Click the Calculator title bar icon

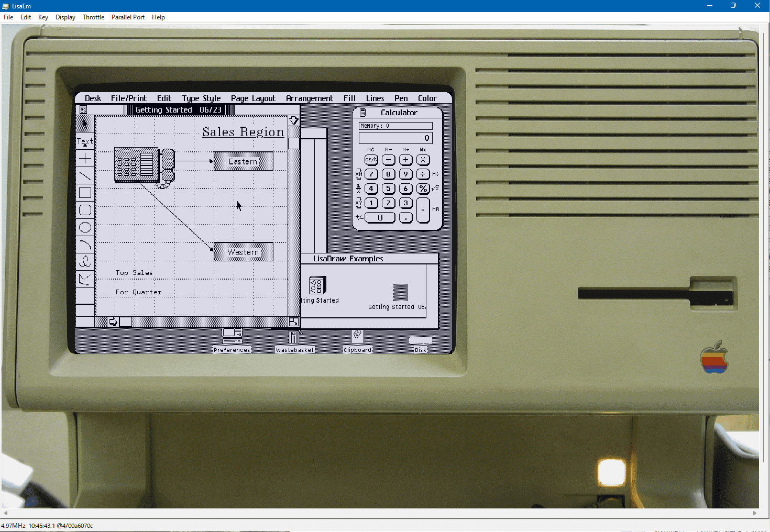[362, 113]
